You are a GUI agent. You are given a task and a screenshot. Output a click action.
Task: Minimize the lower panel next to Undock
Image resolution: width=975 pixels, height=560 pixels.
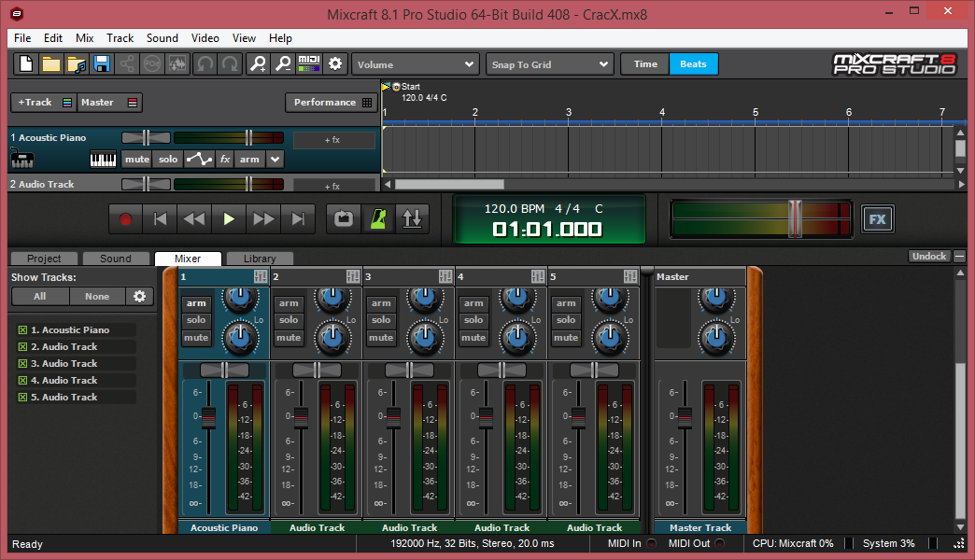959,256
